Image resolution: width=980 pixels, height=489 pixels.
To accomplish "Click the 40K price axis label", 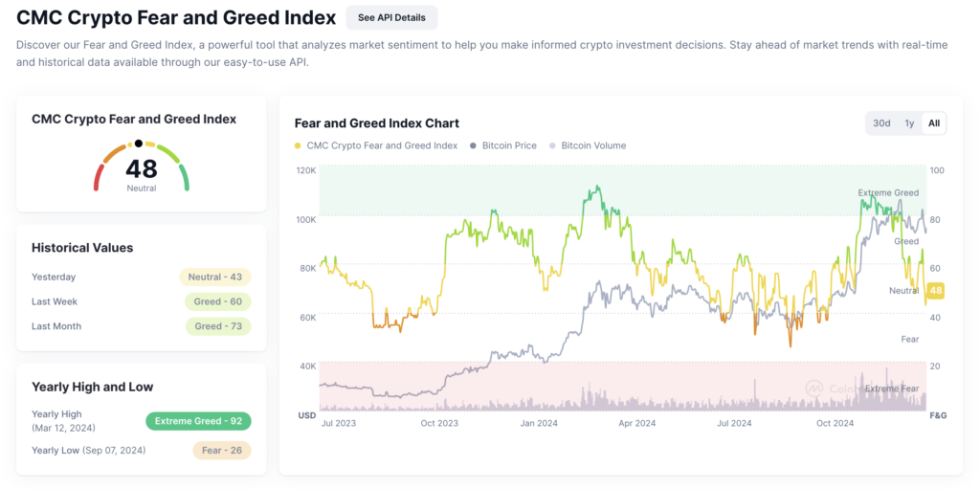I will [308, 367].
